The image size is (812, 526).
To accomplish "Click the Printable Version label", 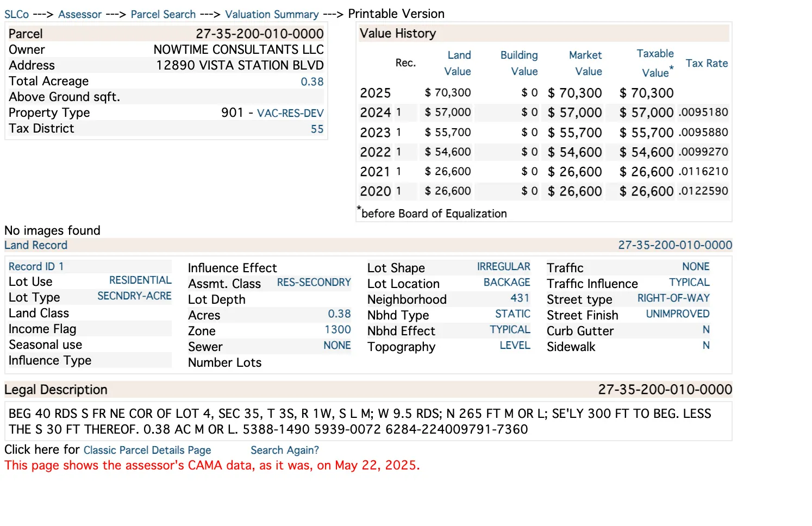I will click(396, 14).
